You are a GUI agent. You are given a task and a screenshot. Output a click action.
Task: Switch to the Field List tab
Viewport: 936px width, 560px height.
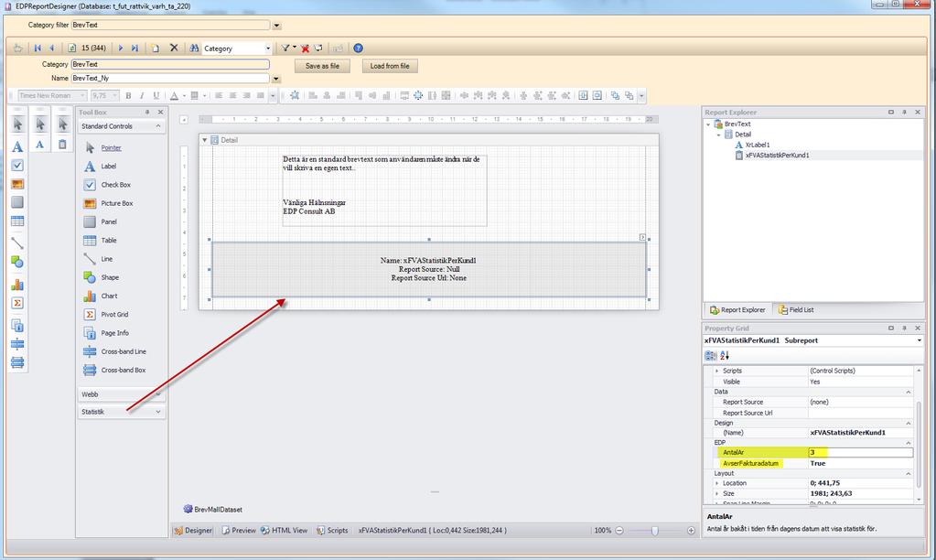point(796,310)
